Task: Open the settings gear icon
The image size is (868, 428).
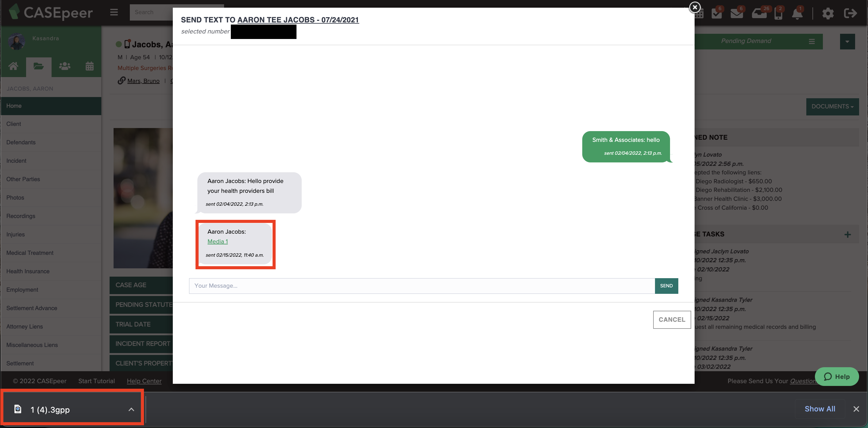Action: 827,14
